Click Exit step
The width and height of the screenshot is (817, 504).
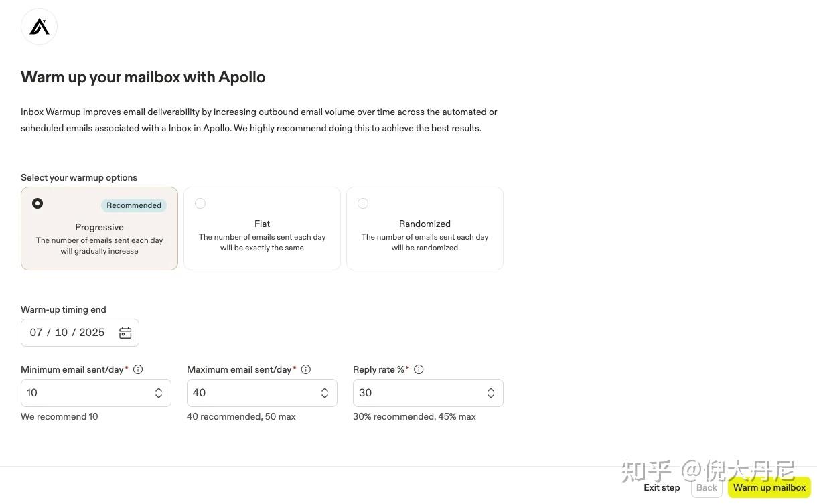click(x=662, y=487)
